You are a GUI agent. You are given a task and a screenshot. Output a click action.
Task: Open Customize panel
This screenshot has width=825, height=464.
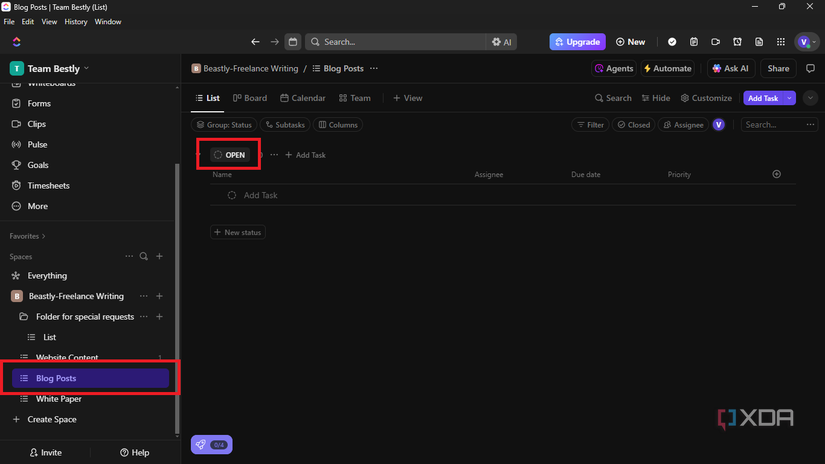point(706,98)
